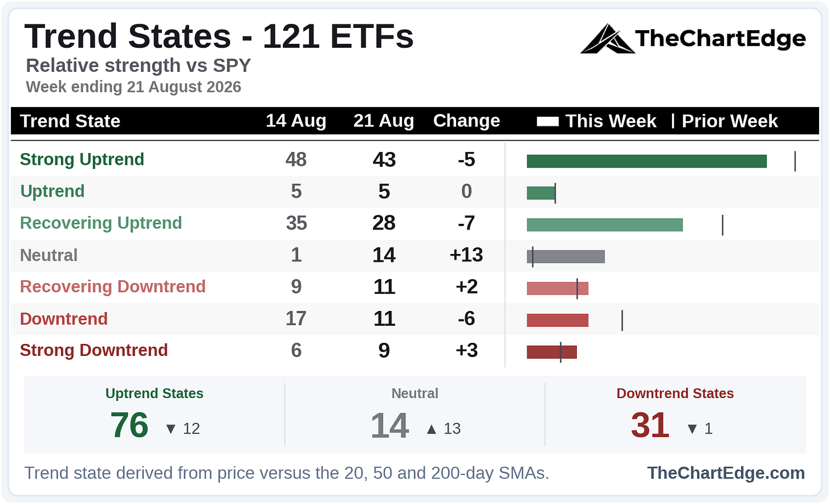Click the Downtrend prior week marker line

coord(622,320)
